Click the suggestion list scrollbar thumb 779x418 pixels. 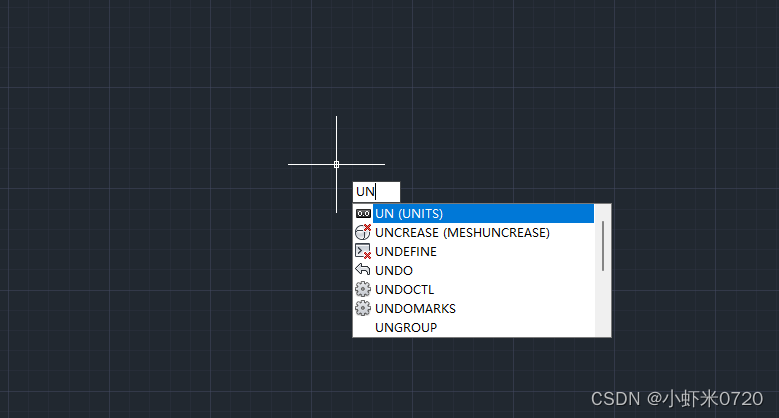[x=603, y=246]
